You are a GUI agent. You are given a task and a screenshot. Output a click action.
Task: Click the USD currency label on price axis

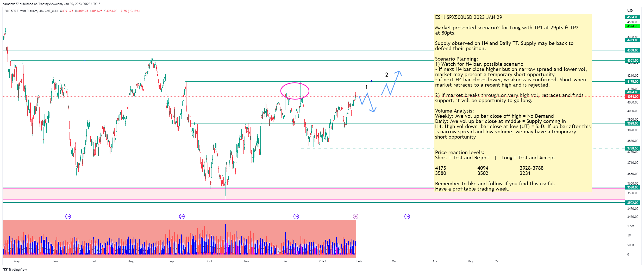point(630,11)
